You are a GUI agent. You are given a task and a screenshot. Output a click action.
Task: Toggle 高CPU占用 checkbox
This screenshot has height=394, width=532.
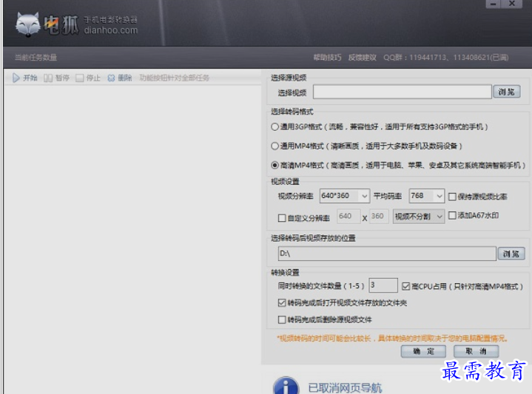405,287
